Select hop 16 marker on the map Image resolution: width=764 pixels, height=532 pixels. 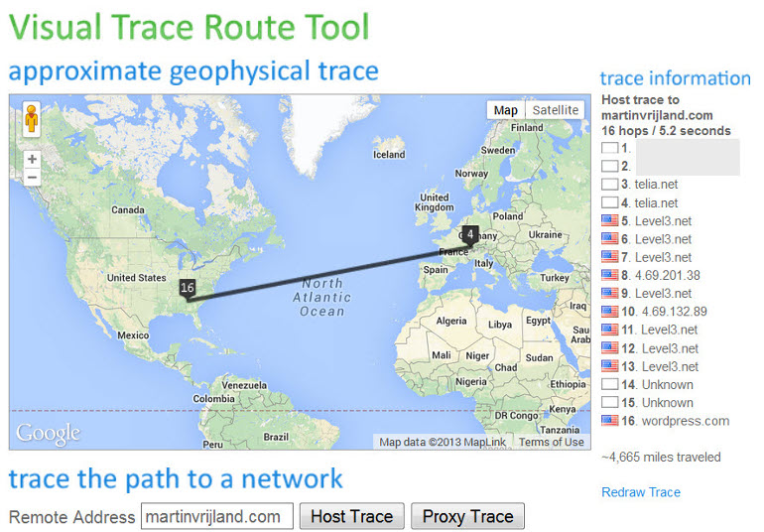tap(188, 290)
